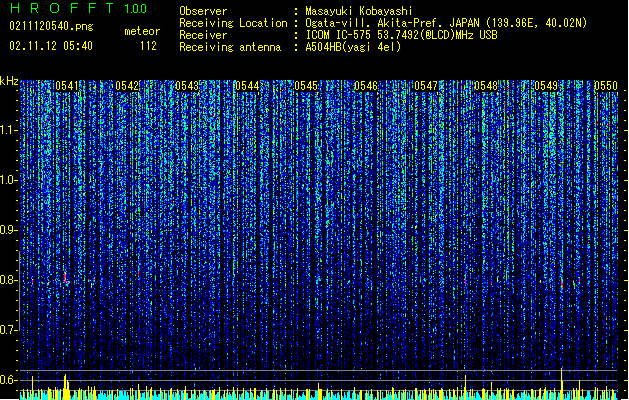Click the Receiving Location label

(233, 23)
